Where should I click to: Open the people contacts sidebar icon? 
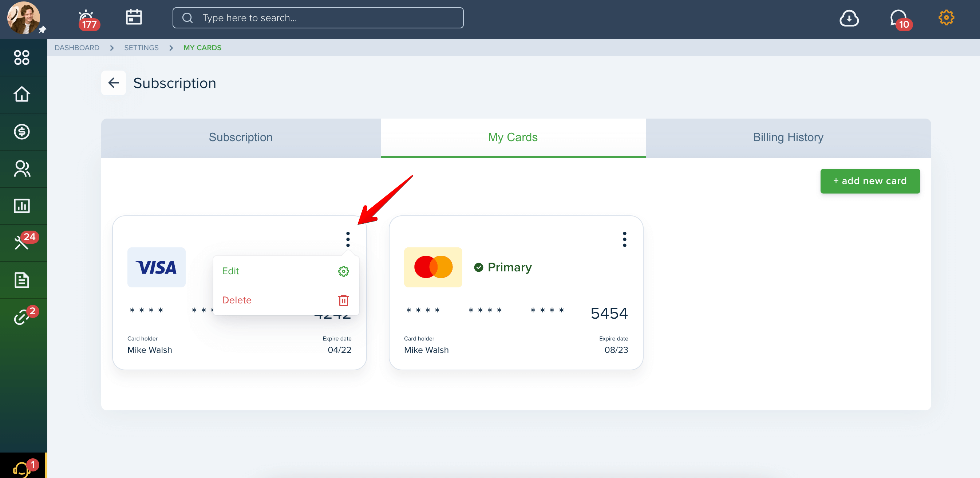pos(22,169)
